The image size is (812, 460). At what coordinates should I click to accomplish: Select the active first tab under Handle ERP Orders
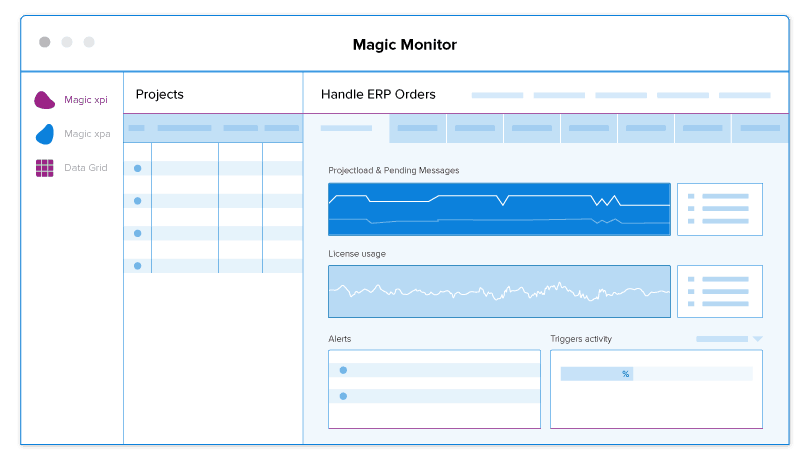[x=346, y=128]
